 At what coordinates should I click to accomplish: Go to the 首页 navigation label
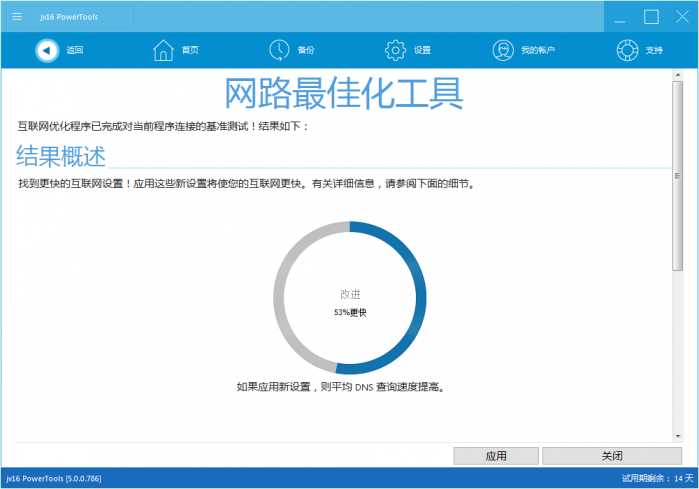[x=190, y=50]
